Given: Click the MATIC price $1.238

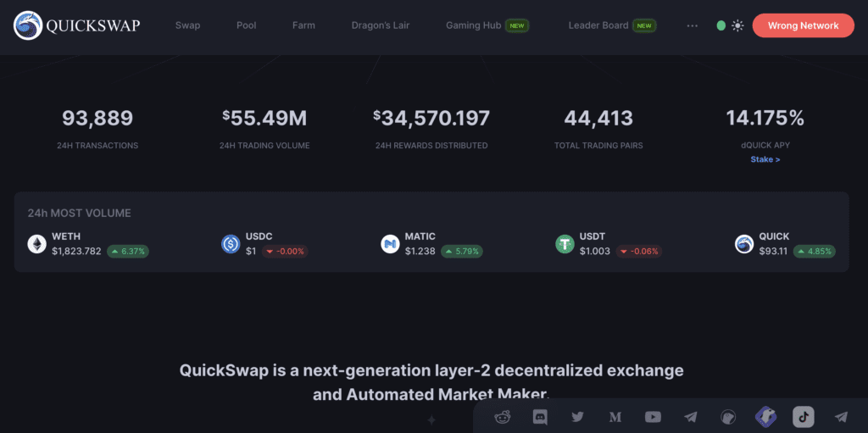Looking at the screenshot, I should click(x=420, y=252).
